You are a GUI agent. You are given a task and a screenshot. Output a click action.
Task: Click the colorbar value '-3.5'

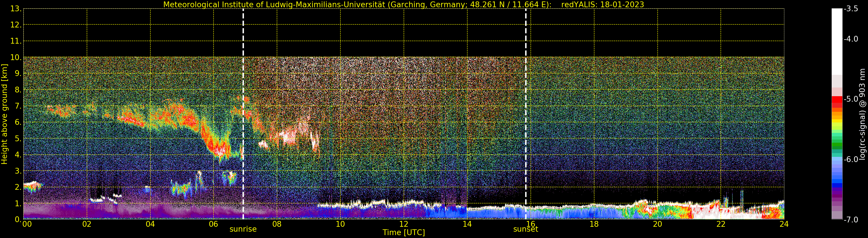851,9
